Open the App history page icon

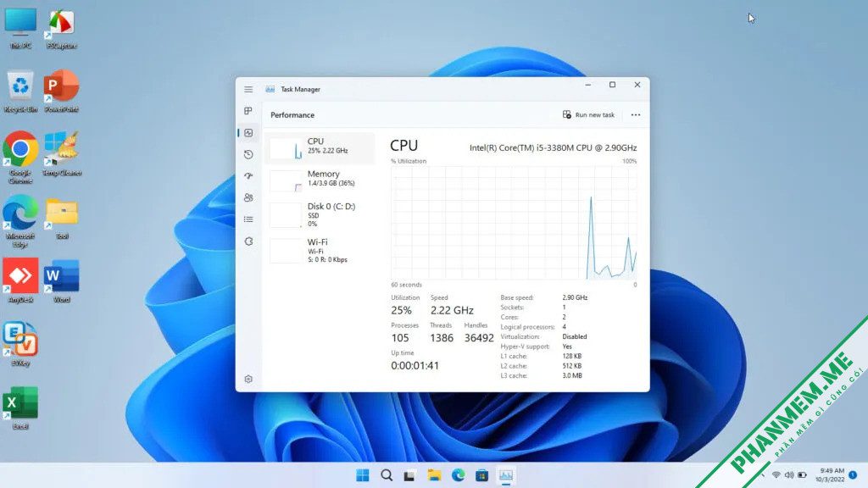click(248, 154)
